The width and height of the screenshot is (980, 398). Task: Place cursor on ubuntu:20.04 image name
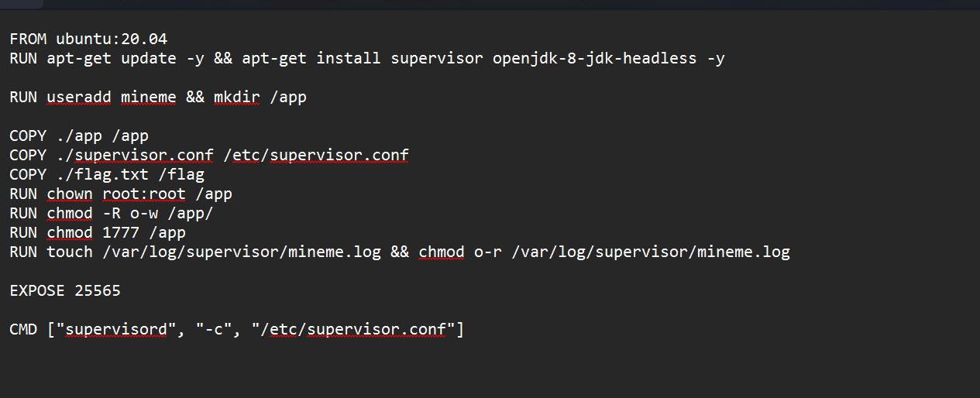(x=112, y=39)
